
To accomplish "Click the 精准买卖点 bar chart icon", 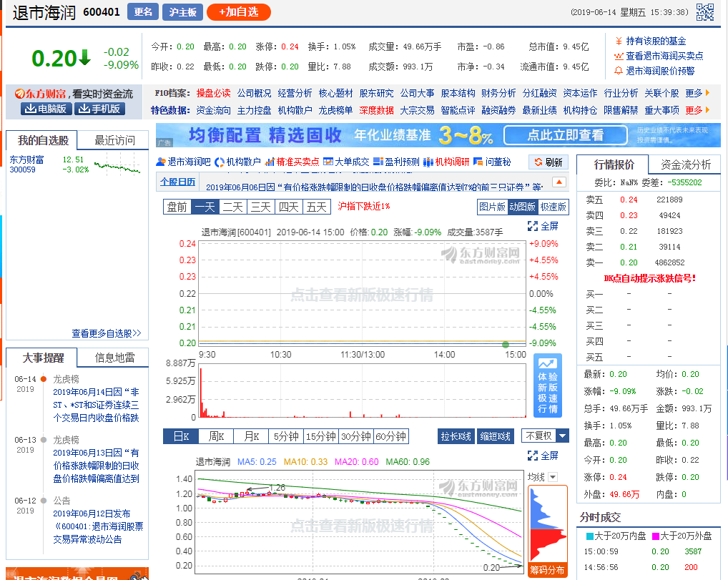I will click(270, 162).
